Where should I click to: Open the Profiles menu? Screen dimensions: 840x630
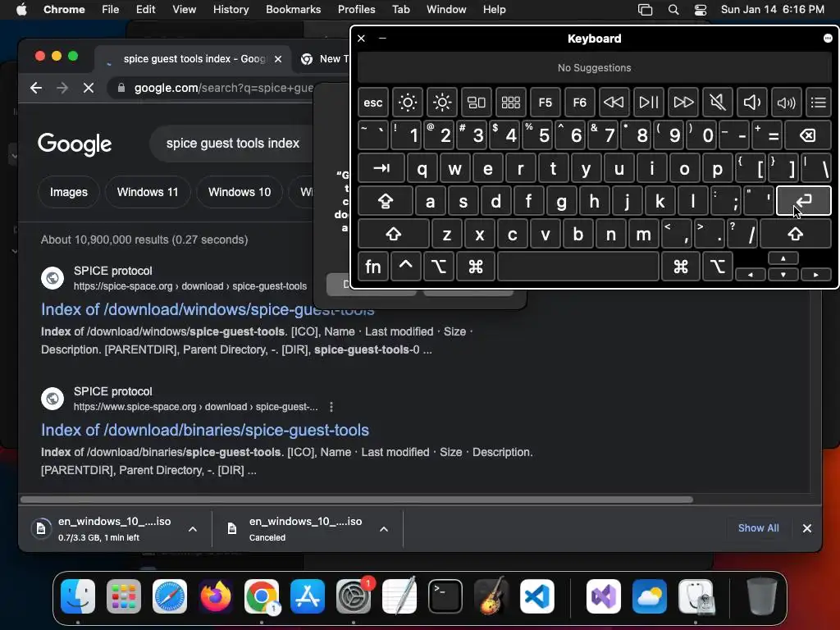pyautogui.click(x=356, y=10)
